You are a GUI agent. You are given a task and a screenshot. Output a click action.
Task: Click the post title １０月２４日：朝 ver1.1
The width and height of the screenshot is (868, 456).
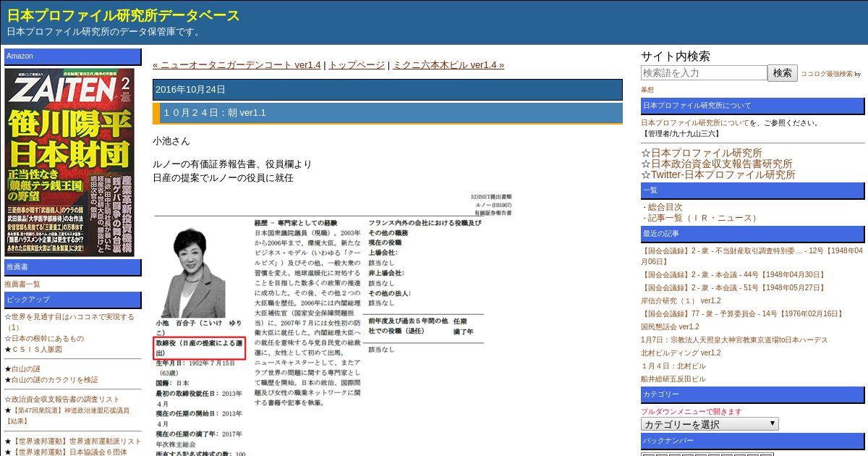[x=214, y=113]
